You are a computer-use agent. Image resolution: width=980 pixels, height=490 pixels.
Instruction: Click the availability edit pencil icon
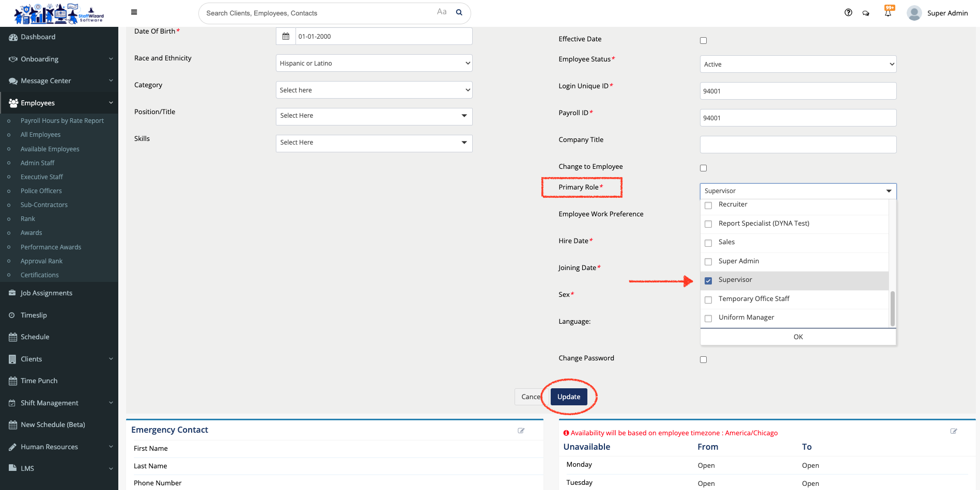pyautogui.click(x=953, y=431)
